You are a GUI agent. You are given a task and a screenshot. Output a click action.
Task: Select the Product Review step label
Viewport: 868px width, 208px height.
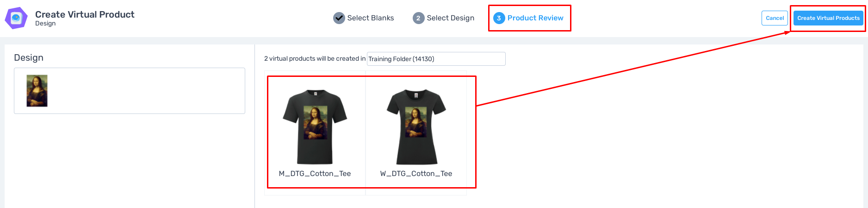point(535,18)
